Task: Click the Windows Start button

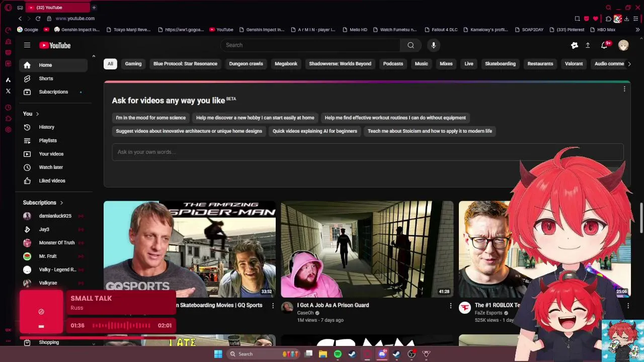Action: pos(218,354)
